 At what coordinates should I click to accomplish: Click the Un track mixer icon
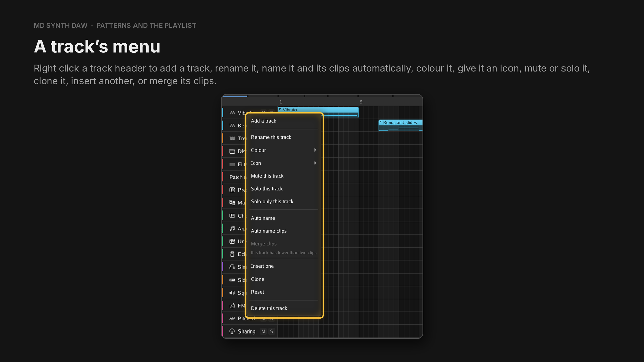tap(232, 241)
